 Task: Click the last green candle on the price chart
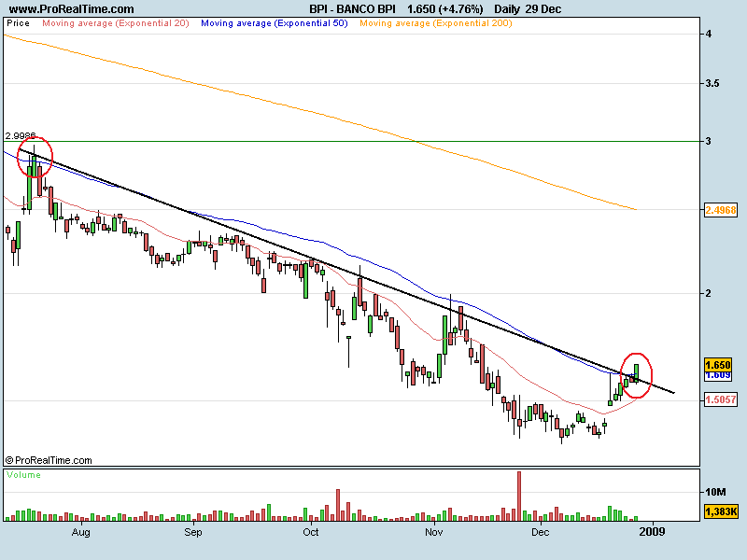pyautogui.click(x=637, y=372)
